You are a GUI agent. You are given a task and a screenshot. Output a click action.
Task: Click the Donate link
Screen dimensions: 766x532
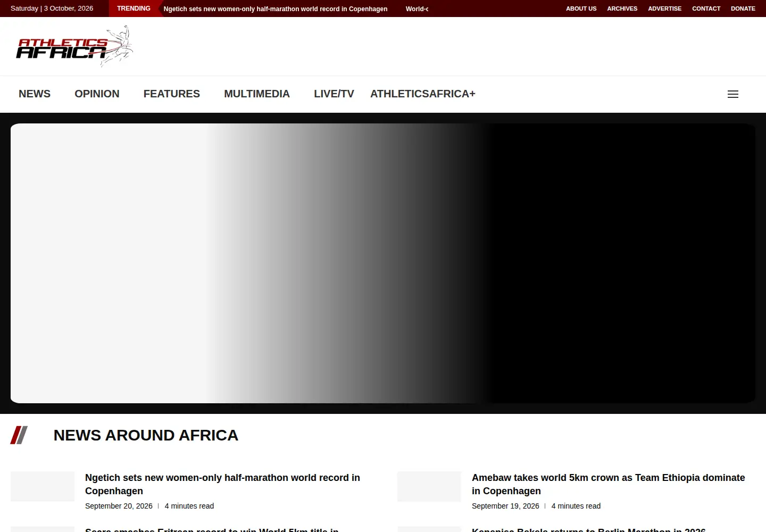point(743,9)
